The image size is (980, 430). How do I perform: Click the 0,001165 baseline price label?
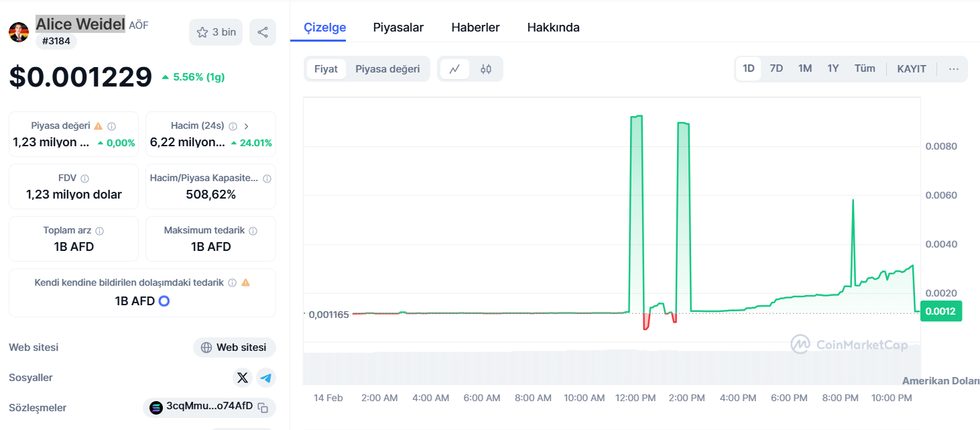pyautogui.click(x=328, y=315)
